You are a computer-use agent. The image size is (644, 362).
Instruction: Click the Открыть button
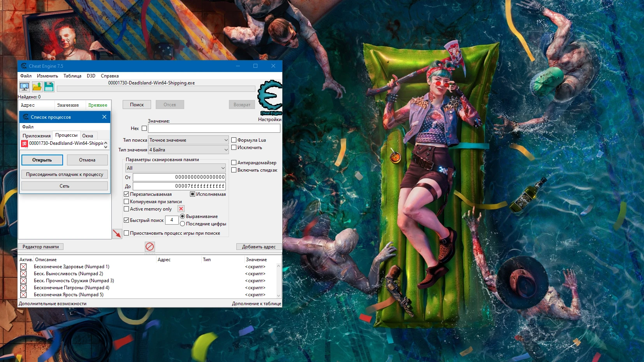[42, 160]
